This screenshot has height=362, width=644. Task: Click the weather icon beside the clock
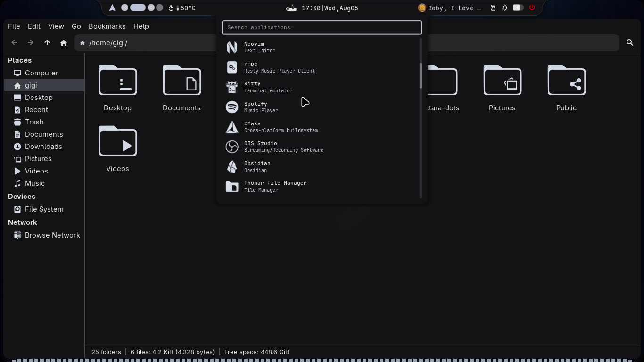291,8
